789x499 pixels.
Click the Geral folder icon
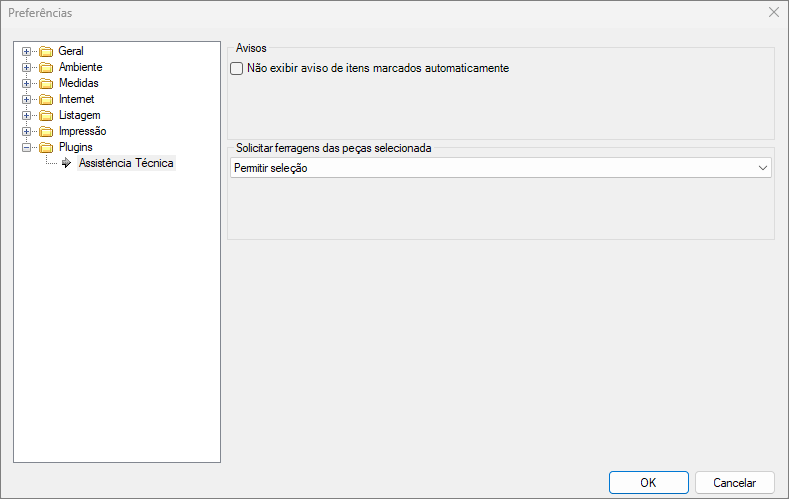pos(46,51)
